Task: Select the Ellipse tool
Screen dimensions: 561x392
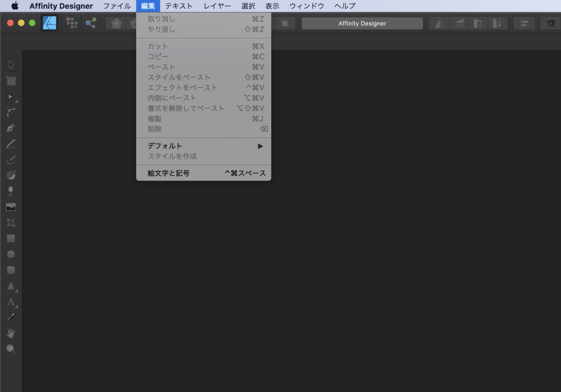Action: click(x=11, y=254)
